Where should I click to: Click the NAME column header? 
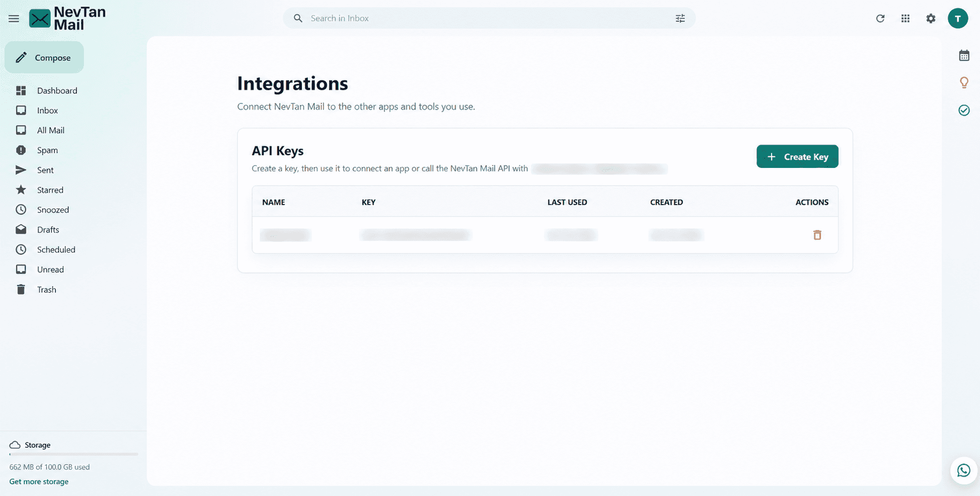(273, 202)
